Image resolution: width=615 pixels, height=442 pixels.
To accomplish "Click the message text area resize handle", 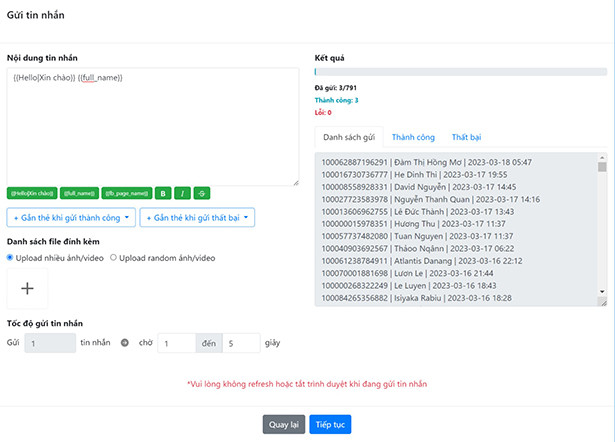I will [x=296, y=183].
